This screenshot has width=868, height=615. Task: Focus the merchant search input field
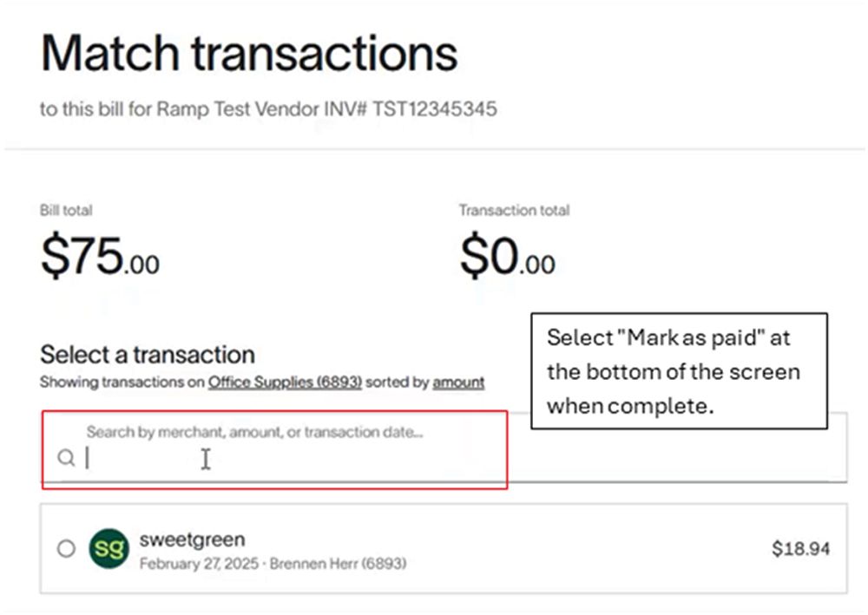[x=295, y=459]
